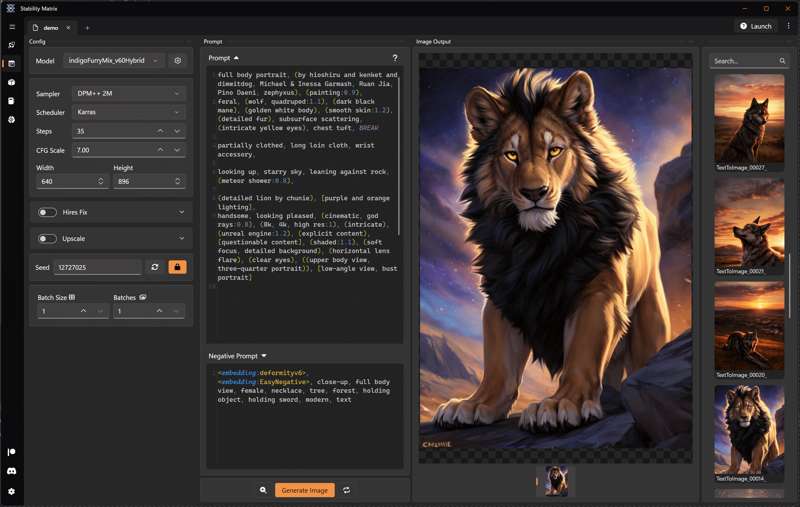Decrease CFG Scale with the down arrow
Viewport: 800px width, 507px height.
pos(177,150)
